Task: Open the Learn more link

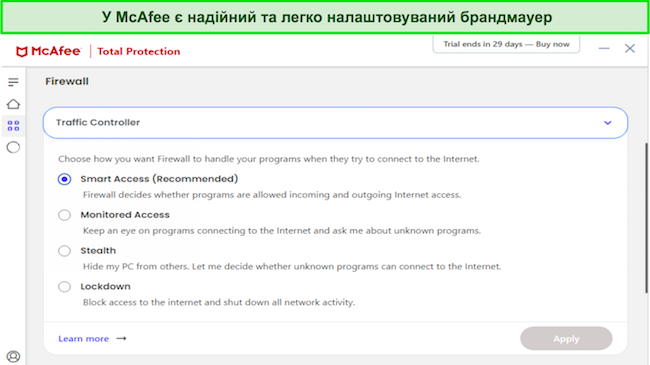Action: pyautogui.click(x=83, y=339)
